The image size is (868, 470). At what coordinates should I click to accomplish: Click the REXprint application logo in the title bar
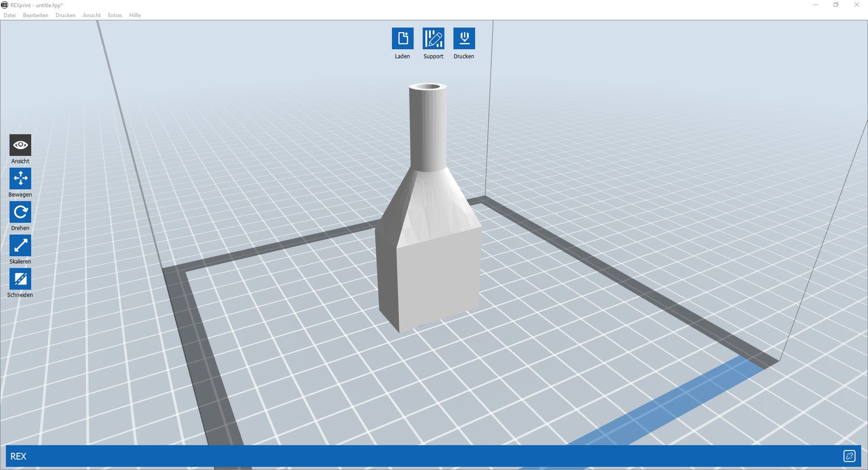5,5
